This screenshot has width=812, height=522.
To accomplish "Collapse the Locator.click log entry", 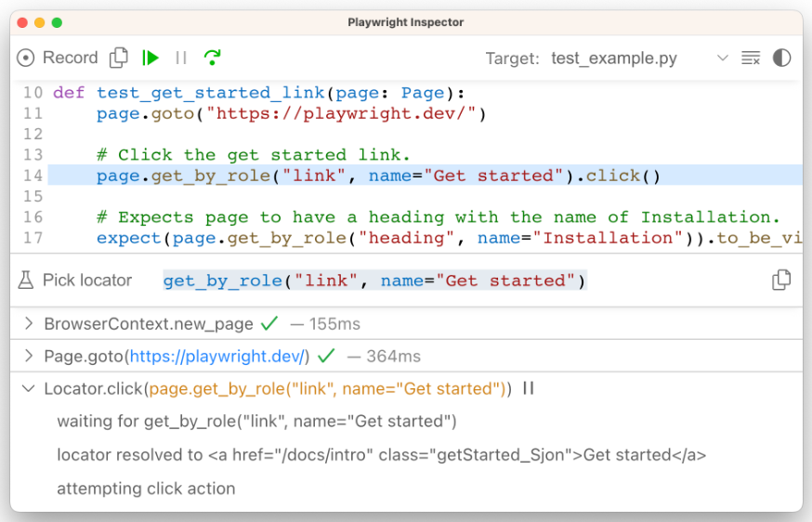I will (28, 389).
